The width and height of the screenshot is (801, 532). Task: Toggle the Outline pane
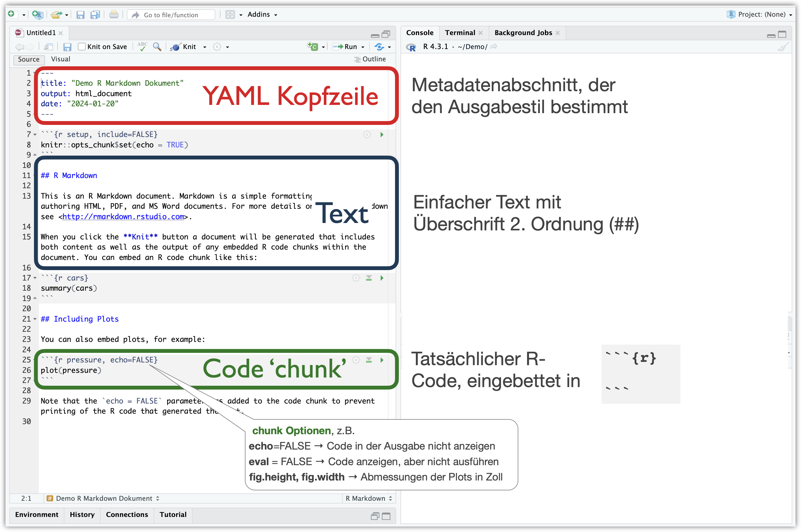[x=370, y=59]
